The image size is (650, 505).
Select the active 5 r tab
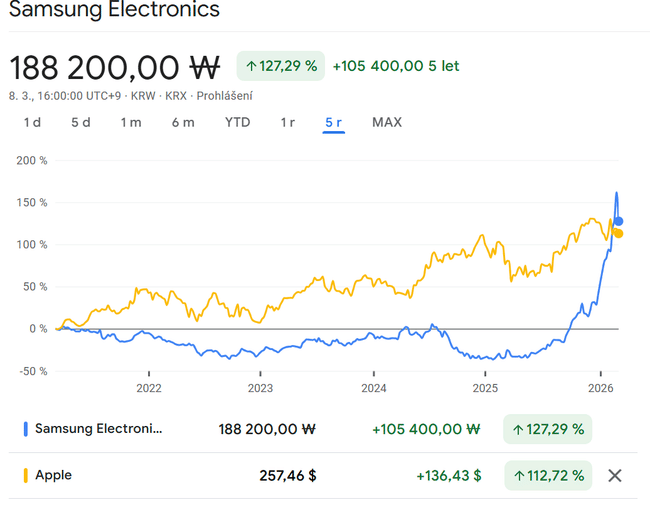tap(333, 122)
